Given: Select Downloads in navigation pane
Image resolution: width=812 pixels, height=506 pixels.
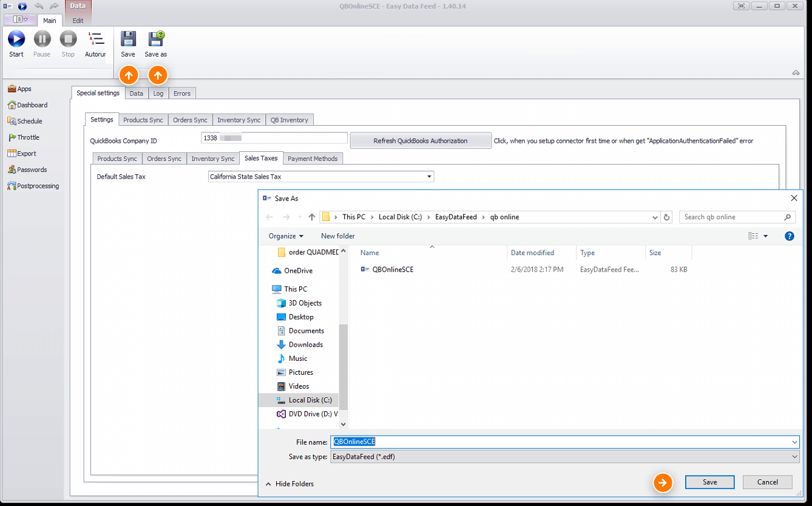Looking at the screenshot, I should coord(300,344).
